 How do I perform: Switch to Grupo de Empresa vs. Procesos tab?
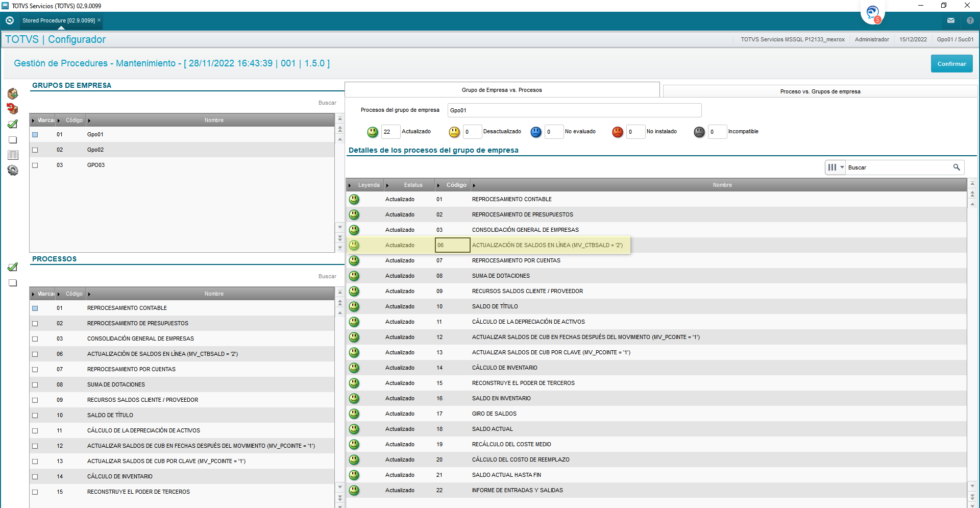pyautogui.click(x=502, y=90)
